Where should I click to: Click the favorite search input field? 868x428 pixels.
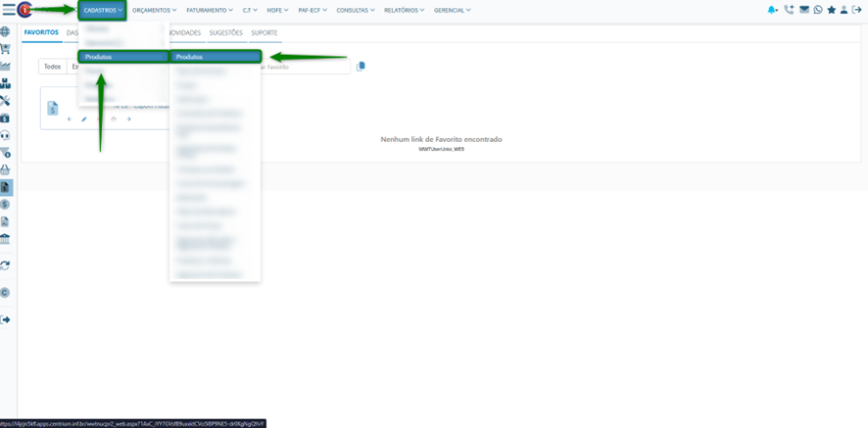304,67
